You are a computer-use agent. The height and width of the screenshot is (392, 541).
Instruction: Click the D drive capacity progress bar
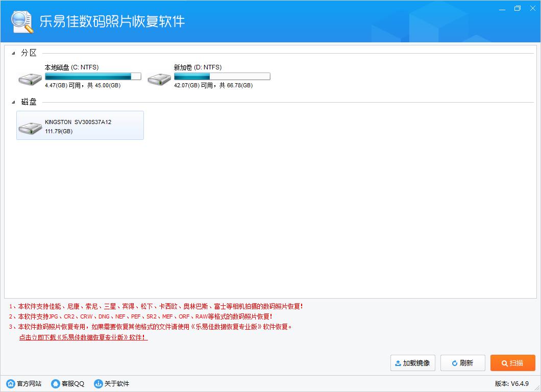(222, 76)
